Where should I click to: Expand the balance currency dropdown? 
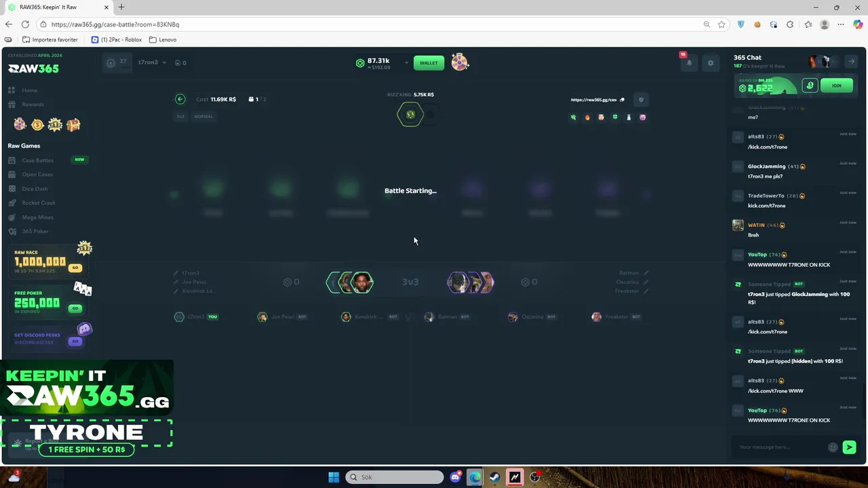(406, 63)
